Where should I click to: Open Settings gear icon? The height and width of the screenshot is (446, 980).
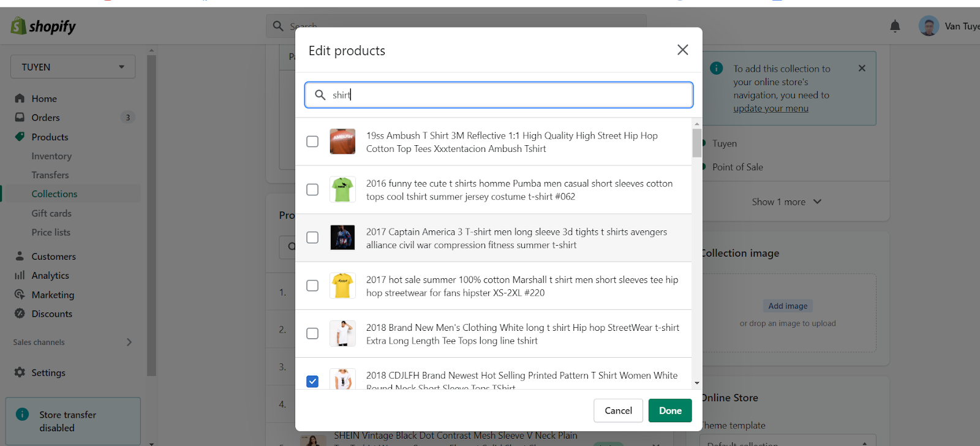(x=20, y=372)
